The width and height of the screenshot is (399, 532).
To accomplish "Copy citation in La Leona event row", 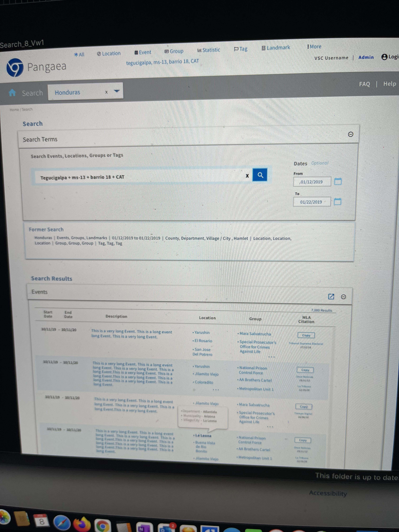I will (303, 440).
